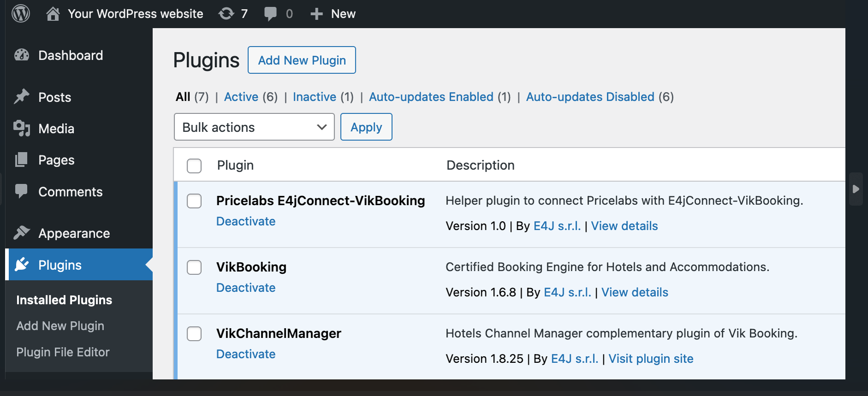This screenshot has height=396, width=868.
Task: Choose Add New Plugin in sidebar submenu
Action: tap(60, 326)
